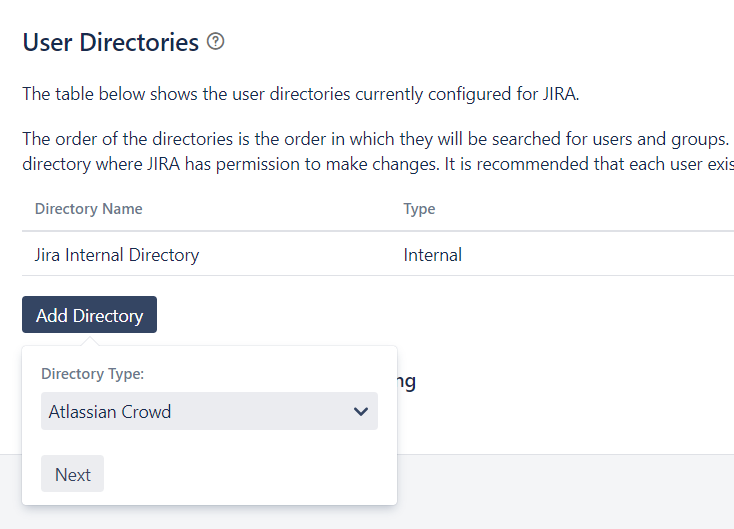Click the help icon beside User Directories
This screenshot has height=529, width=734.
(x=215, y=42)
